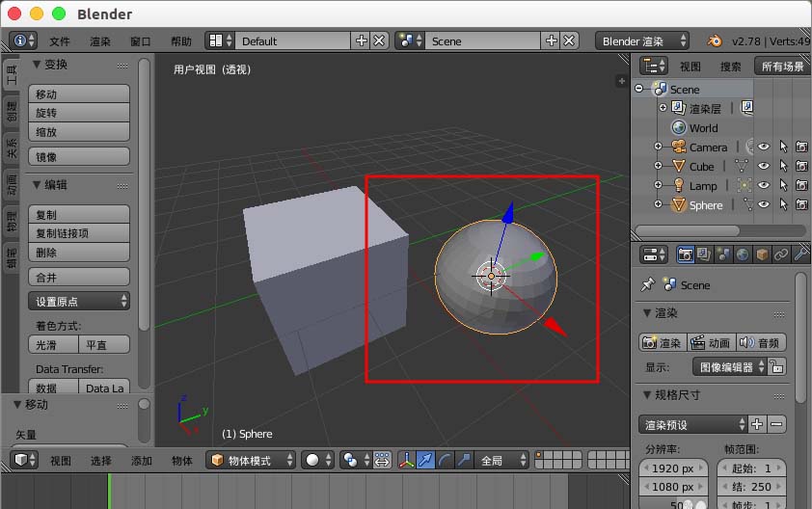Screen dimensions: 812x509
Task: Toggle Sphere visibility eye in outliner
Action: point(764,204)
